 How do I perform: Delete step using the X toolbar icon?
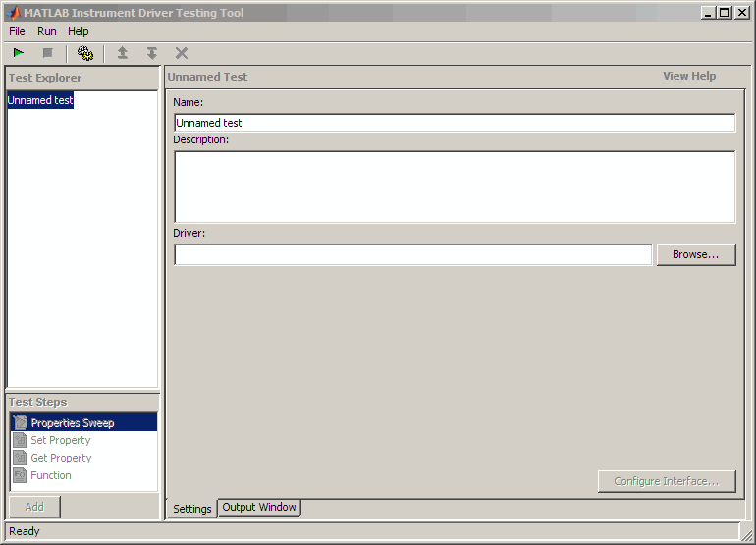pyautogui.click(x=182, y=53)
